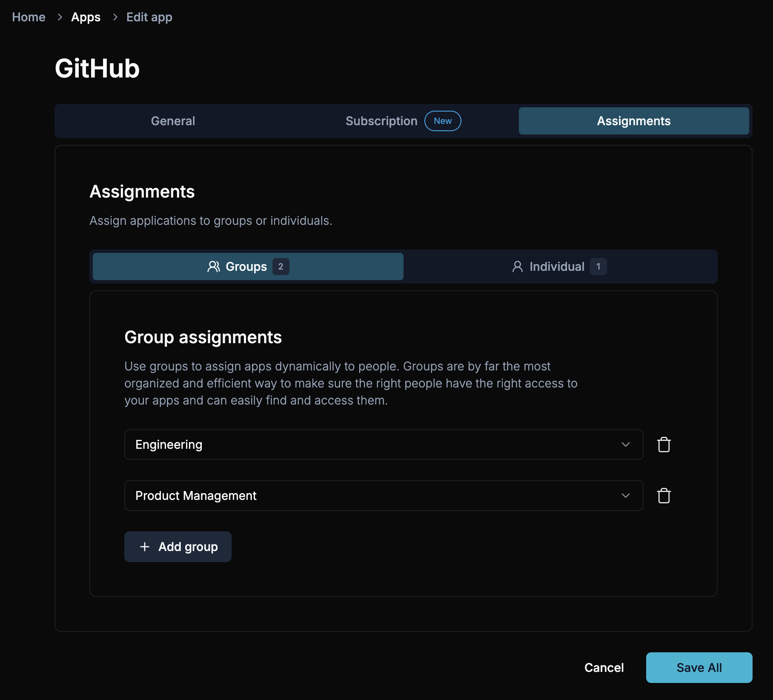Open the Subscription tab
Screen dimensions: 773x700
(381, 121)
